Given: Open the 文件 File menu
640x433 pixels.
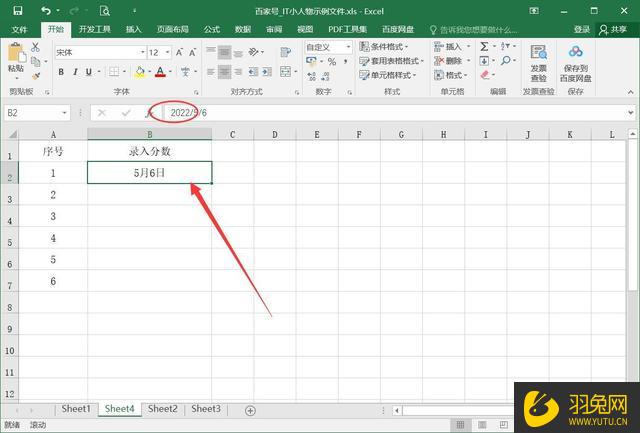Looking at the screenshot, I should 19,29.
